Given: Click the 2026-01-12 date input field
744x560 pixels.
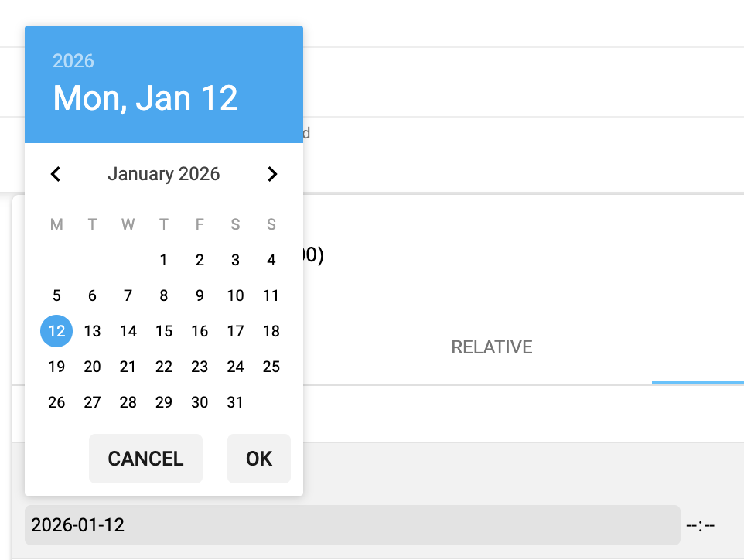Looking at the screenshot, I should pyautogui.click(x=352, y=525).
